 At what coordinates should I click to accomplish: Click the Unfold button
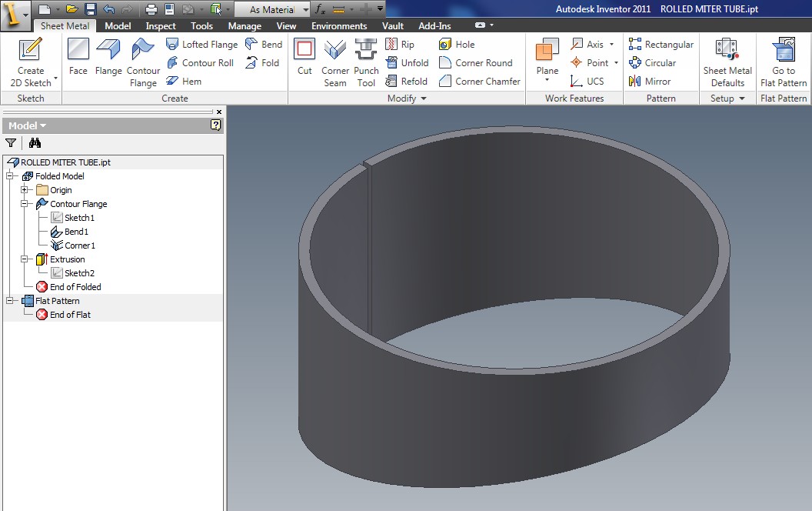(x=407, y=63)
